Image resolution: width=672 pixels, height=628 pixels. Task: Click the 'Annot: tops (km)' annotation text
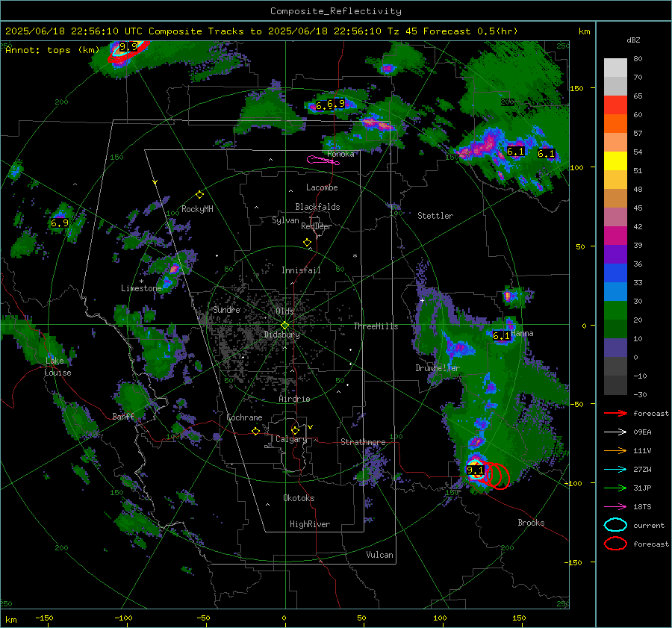pos(52,50)
